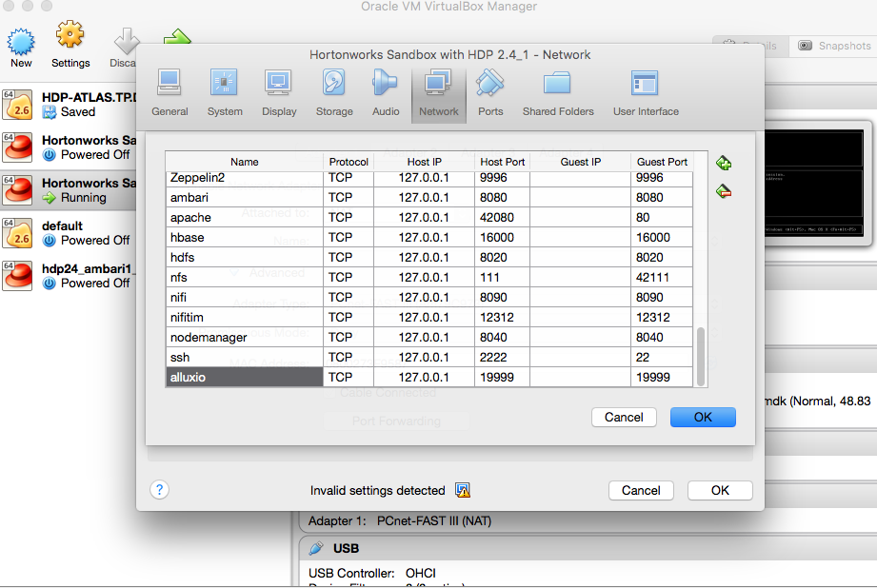Click Cancel in port forwarding dialog
Image resolution: width=877 pixels, height=588 pixels.
624,417
